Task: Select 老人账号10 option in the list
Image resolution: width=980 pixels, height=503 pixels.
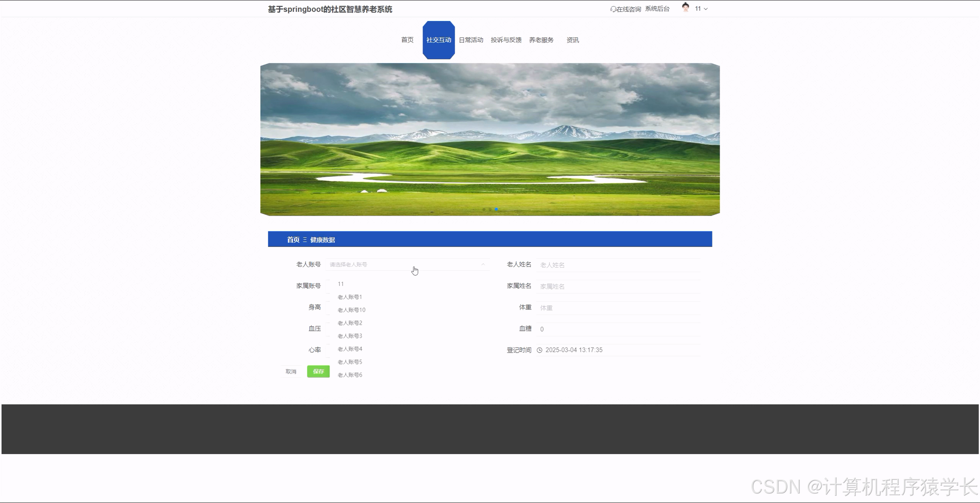Action: tap(351, 310)
